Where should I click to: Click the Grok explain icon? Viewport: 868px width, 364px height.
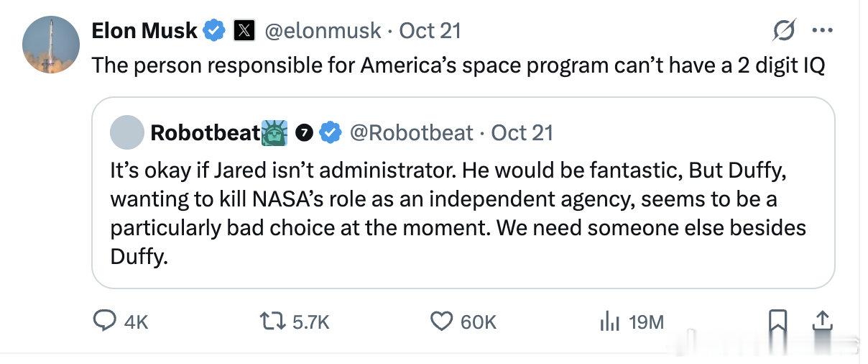783,31
